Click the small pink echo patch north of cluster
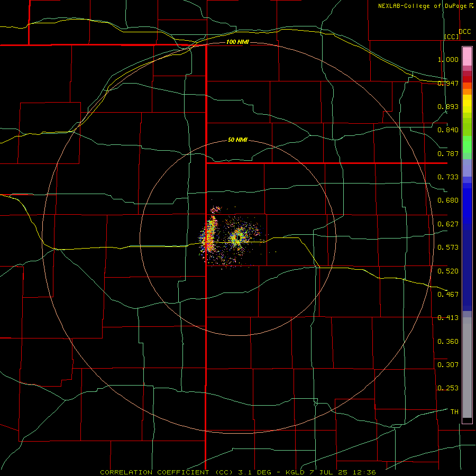 [x=216, y=209]
